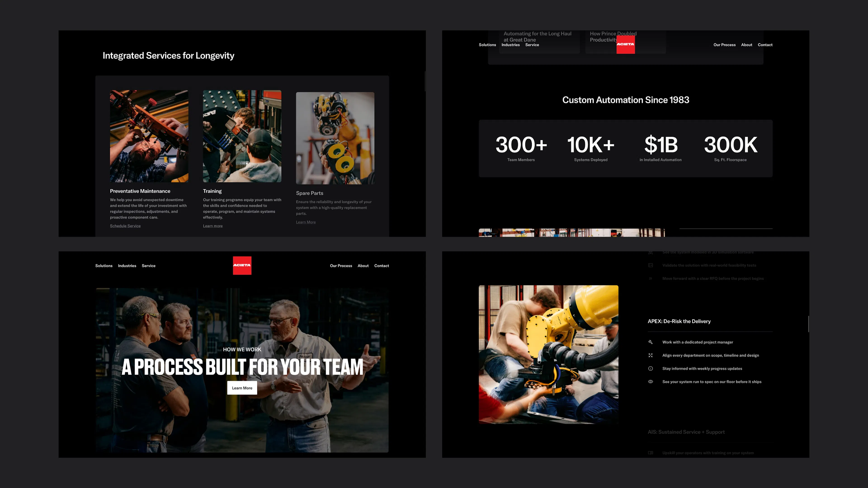Open the Preventative Maintenance card photo
This screenshot has width=868, height=488.
coord(149,136)
